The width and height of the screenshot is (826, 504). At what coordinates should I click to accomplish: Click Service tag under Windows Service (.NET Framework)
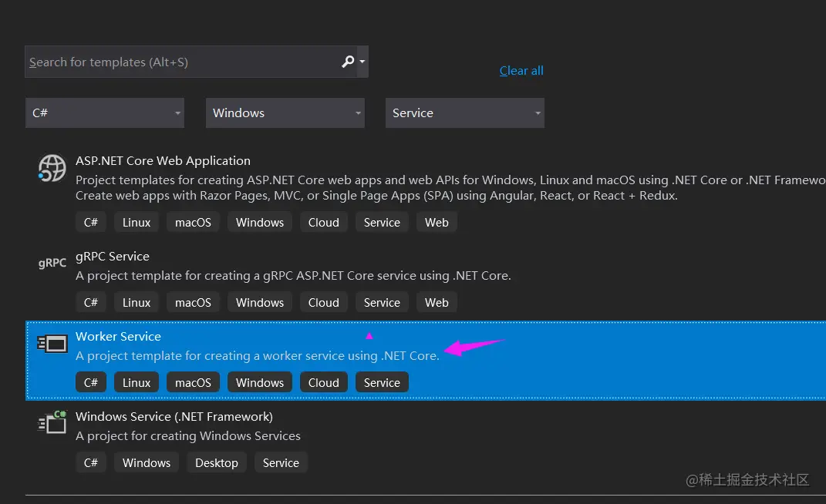281,462
